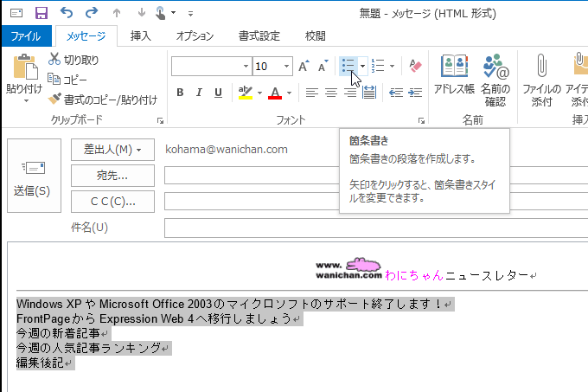The height and width of the screenshot is (392, 588).
Task: Click the line 今週の新着記事
Action: pyautogui.click(x=58, y=333)
